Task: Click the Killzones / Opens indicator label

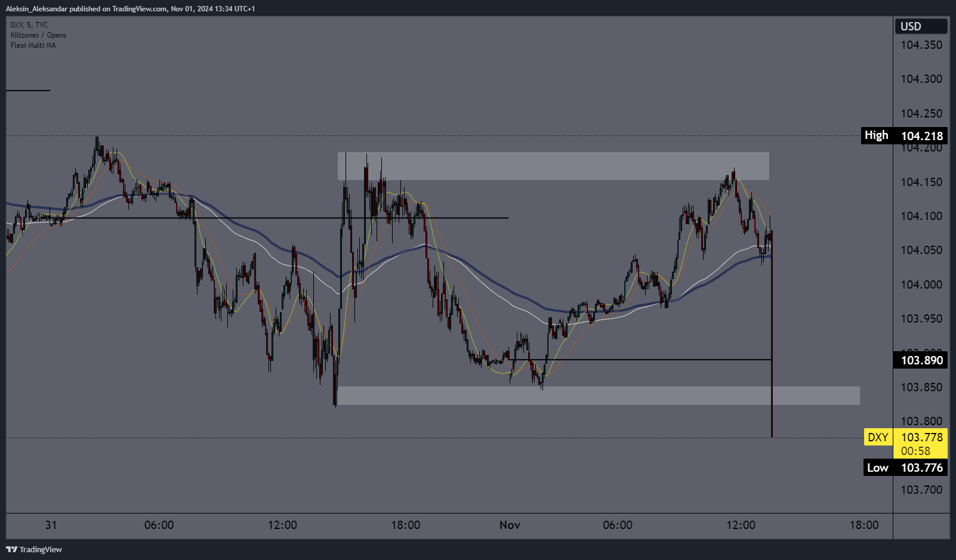Action: pos(38,35)
